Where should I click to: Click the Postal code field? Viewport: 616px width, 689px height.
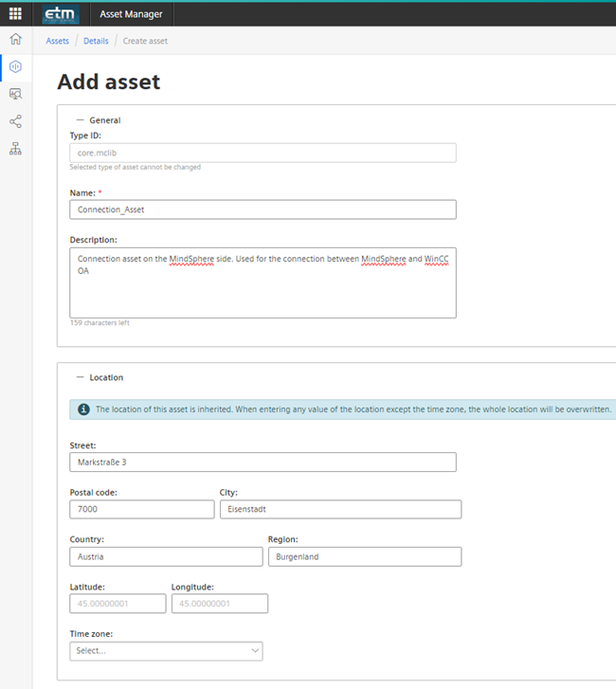tap(142, 509)
